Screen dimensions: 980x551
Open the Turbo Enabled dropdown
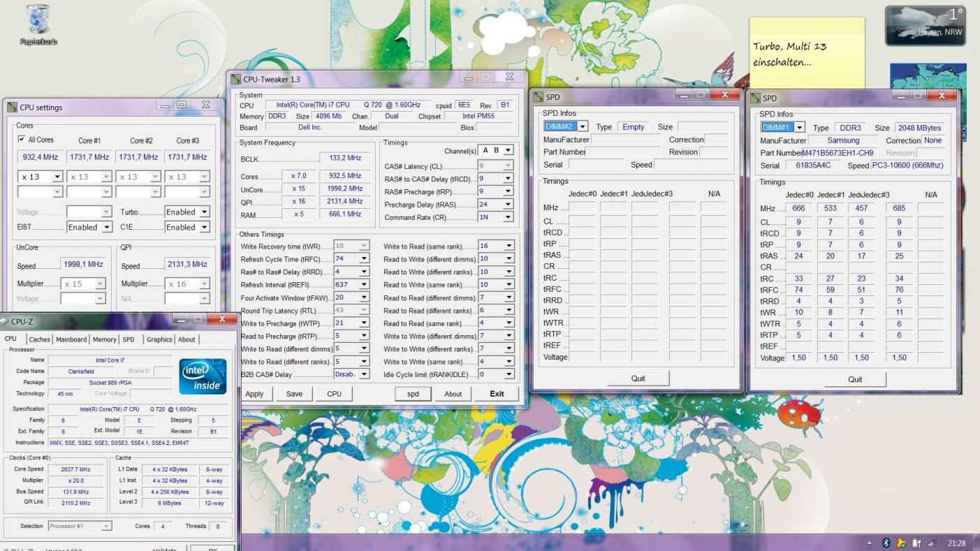coord(205,212)
